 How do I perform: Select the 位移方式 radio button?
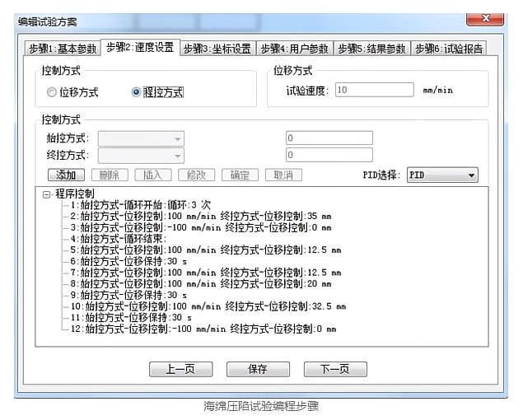[52, 93]
